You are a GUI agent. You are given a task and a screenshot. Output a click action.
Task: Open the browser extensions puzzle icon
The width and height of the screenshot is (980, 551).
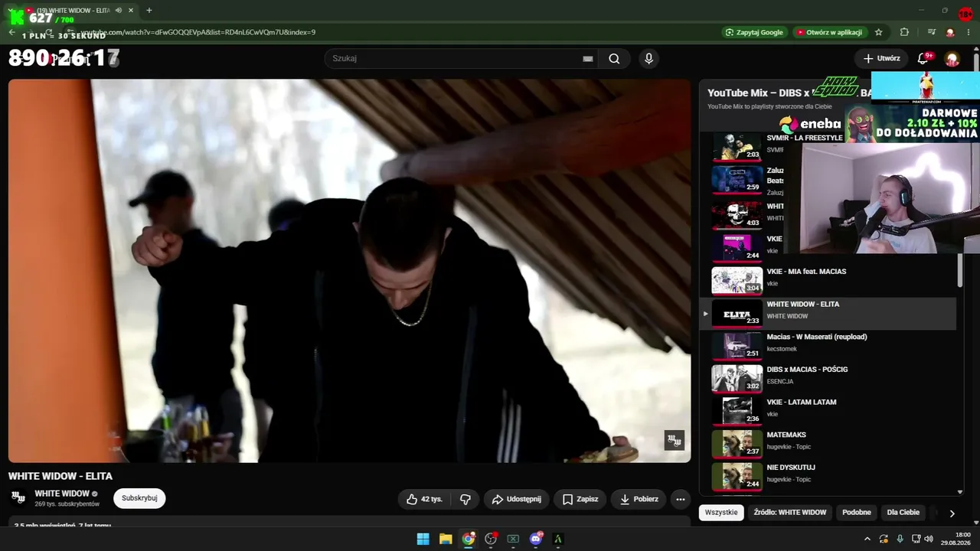(x=904, y=32)
